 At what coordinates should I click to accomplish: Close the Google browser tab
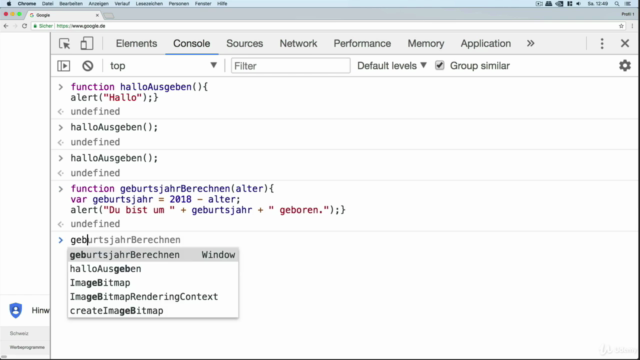tap(97, 15)
